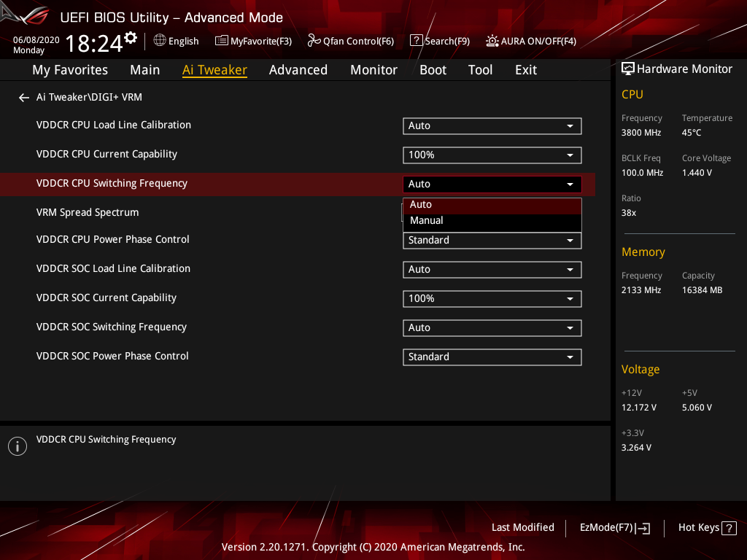The height and width of the screenshot is (560, 747).
Task: Select highlighted VDDCR CPU Switching Frequency row label
Action: pyautogui.click(x=112, y=184)
